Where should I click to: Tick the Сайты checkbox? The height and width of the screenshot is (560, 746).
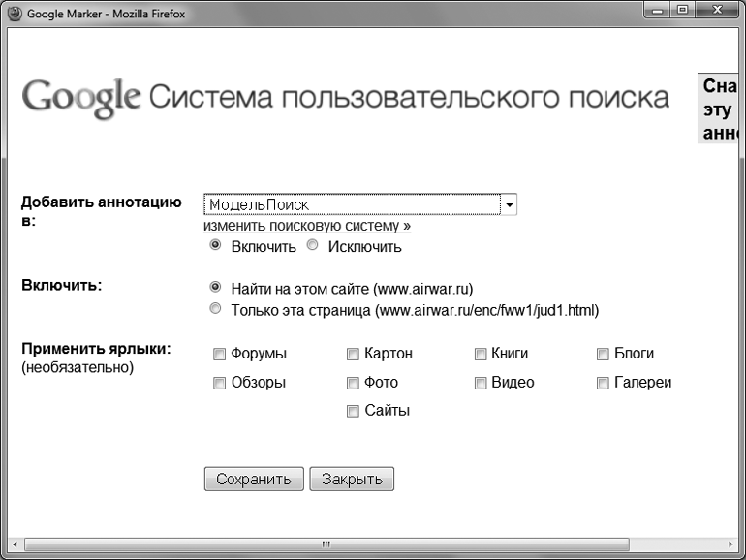(354, 411)
